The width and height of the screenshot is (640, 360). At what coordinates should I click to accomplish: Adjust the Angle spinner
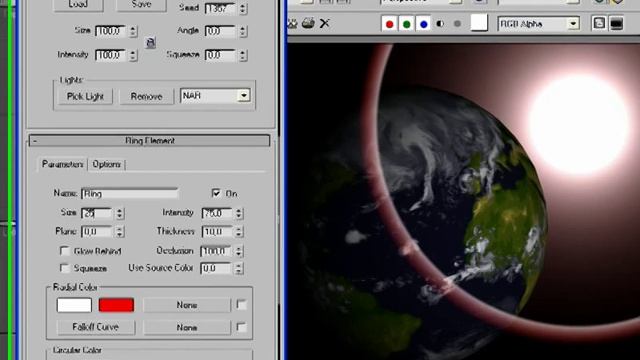point(243,31)
